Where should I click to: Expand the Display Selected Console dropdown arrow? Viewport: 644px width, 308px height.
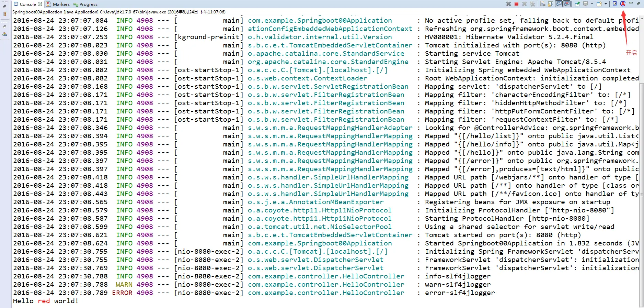click(592, 4)
